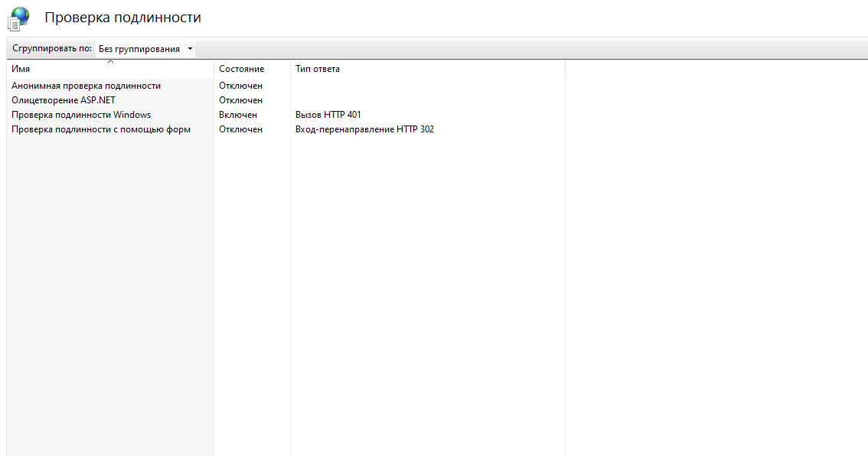Click 'Вход-перенаправление HTTP 302' response type

click(x=364, y=129)
